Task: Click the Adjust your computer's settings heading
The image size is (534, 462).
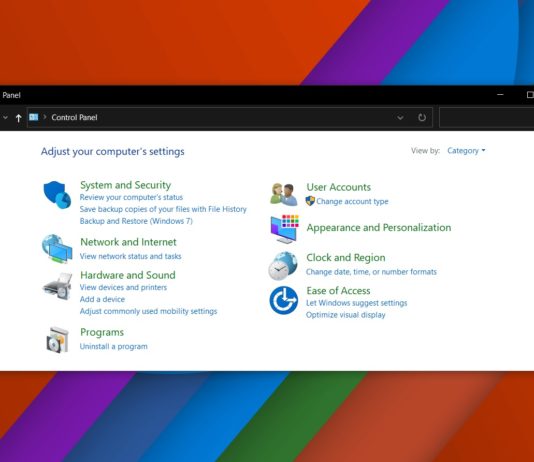Action: pyautogui.click(x=113, y=152)
